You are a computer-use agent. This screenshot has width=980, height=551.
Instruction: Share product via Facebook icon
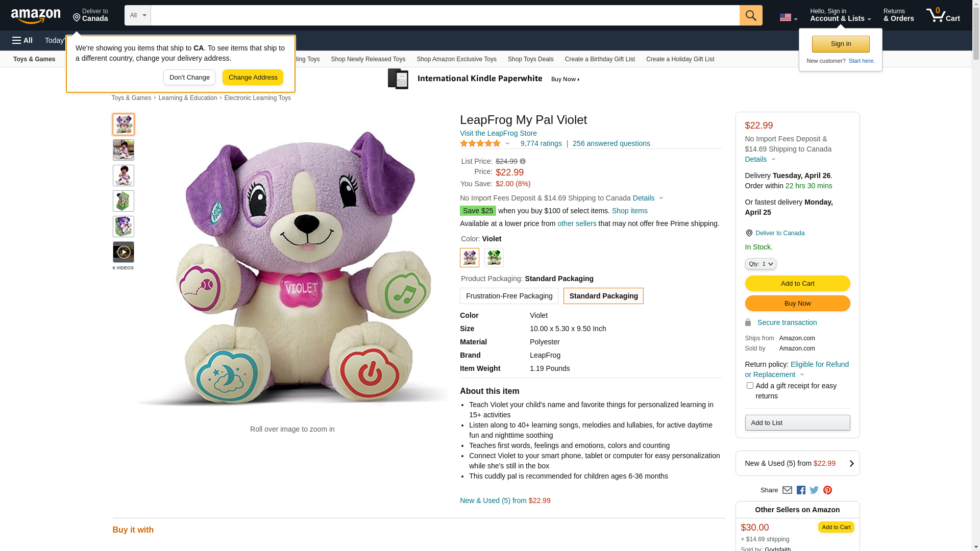(801, 490)
